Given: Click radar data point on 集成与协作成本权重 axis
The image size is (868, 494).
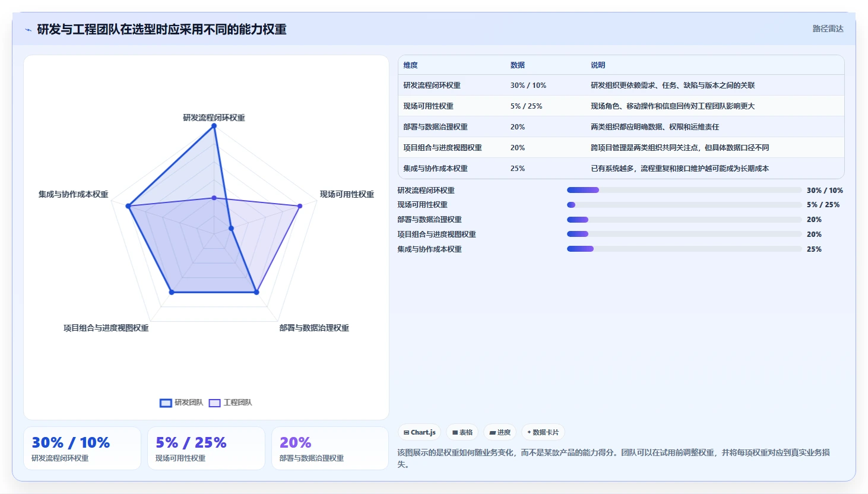Looking at the screenshot, I should [128, 206].
